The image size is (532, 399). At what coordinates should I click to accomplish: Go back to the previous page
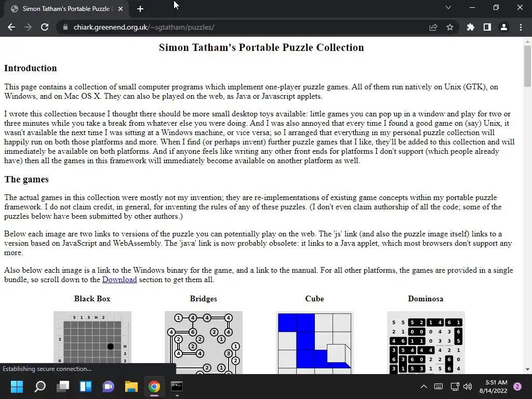11,27
